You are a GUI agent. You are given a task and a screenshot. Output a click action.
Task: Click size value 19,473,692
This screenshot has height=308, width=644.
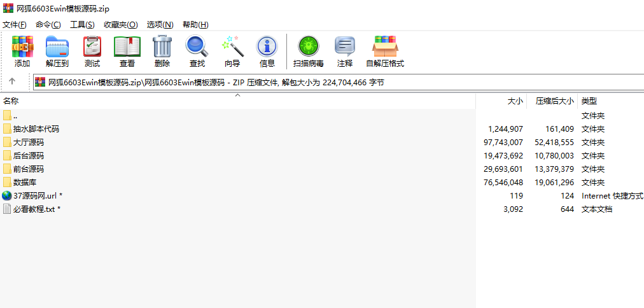(x=503, y=156)
